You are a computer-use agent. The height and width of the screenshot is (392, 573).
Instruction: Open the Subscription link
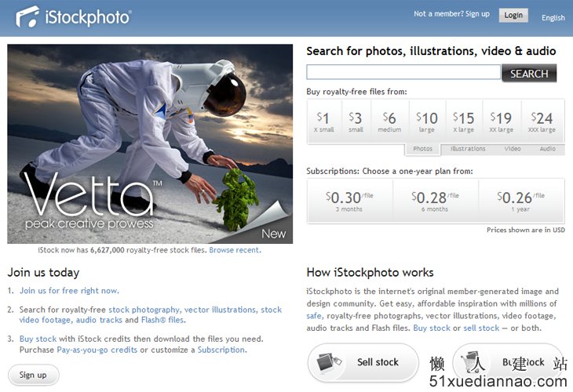[x=221, y=350]
